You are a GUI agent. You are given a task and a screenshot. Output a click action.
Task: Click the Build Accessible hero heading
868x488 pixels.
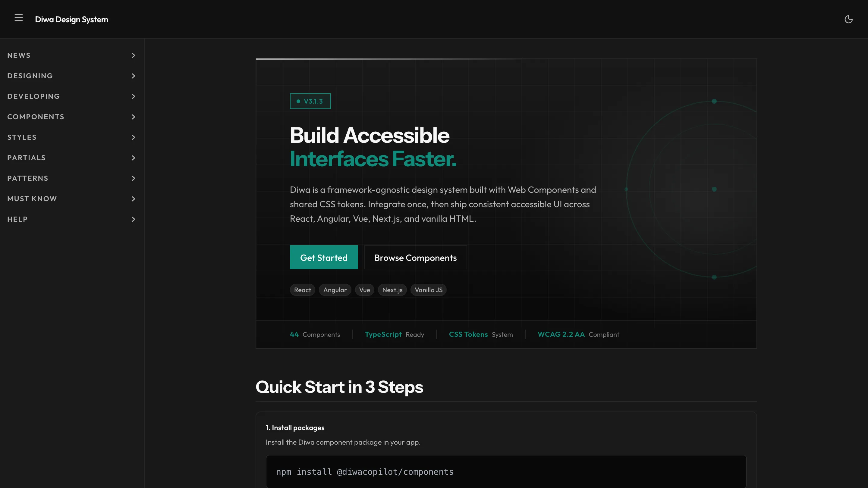pos(370,135)
